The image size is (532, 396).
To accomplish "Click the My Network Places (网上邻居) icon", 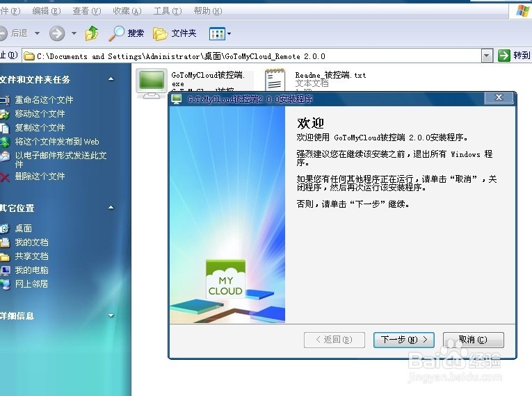I will (5, 284).
